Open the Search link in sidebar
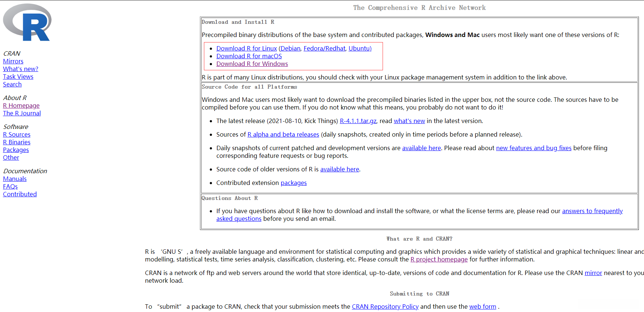 [12, 84]
